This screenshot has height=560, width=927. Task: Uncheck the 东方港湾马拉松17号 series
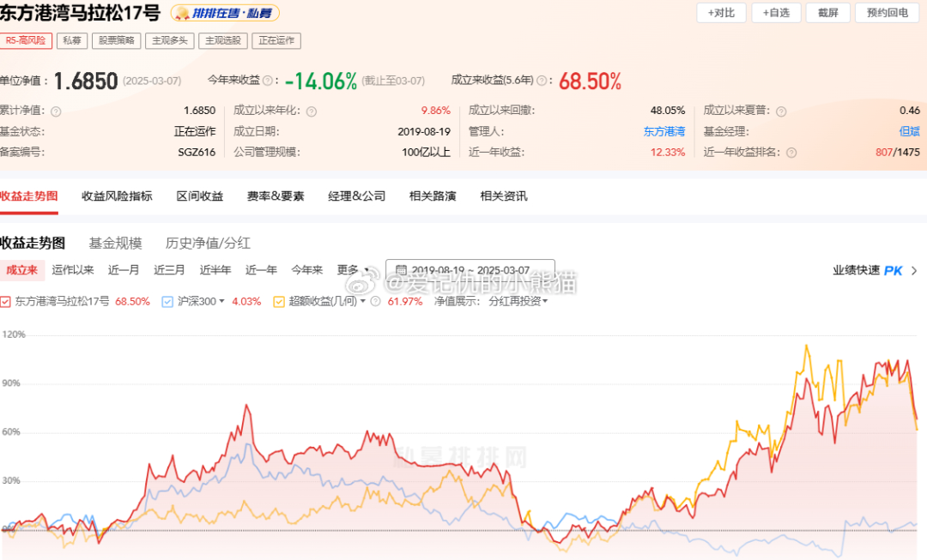pyautogui.click(x=9, y=301)
